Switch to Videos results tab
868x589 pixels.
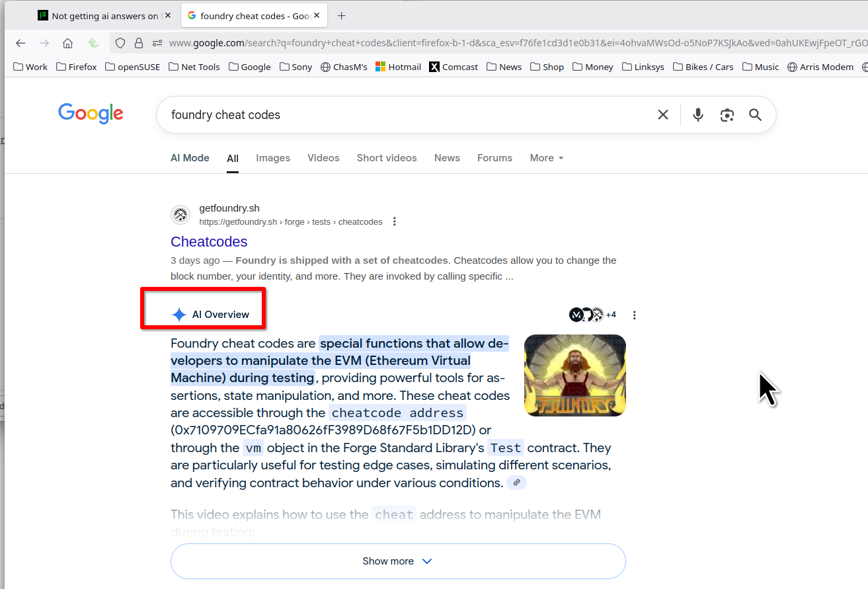(x=323, y=158)
